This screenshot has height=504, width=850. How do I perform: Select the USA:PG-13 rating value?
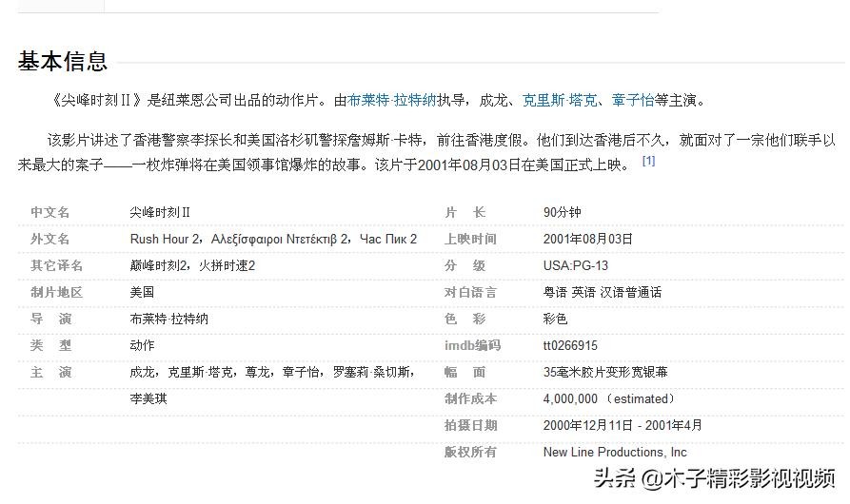click(x=575, y=265)
